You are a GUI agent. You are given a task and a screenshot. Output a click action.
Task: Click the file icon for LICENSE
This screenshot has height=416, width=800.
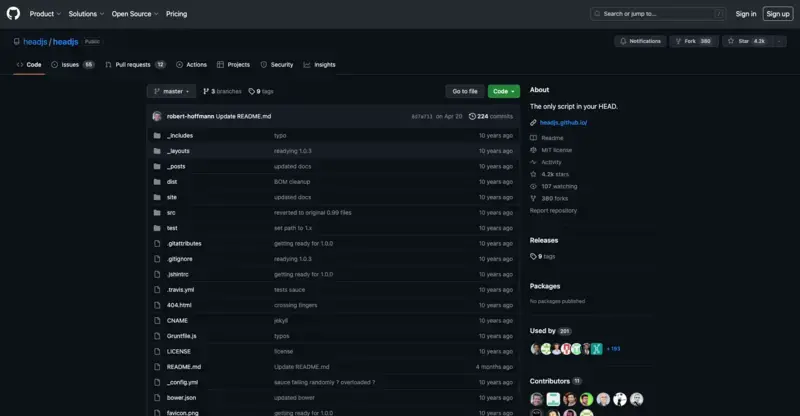157,351
